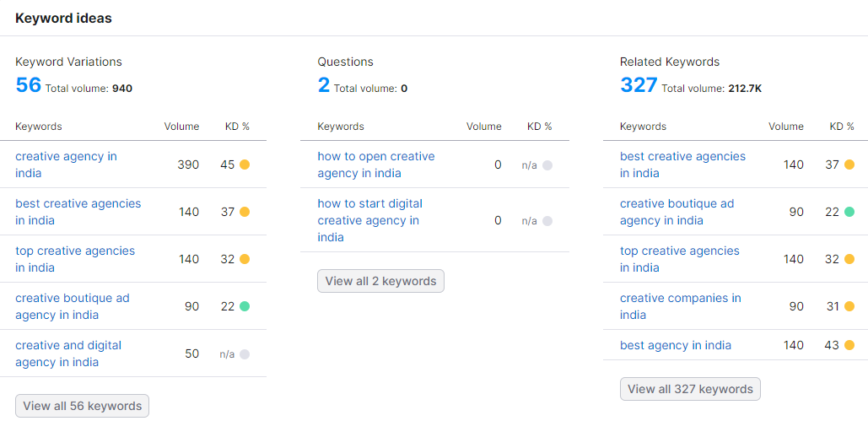868x421 pixels.
Task: Click KD dot beside 32 in Related Keywords
Action: pyautogui.click(x=849, y=259)
